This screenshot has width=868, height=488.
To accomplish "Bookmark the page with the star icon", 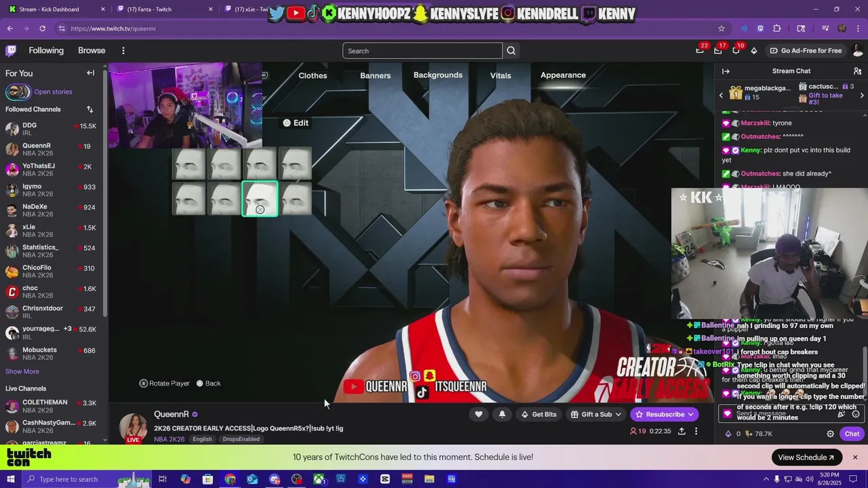I will 722,28.
